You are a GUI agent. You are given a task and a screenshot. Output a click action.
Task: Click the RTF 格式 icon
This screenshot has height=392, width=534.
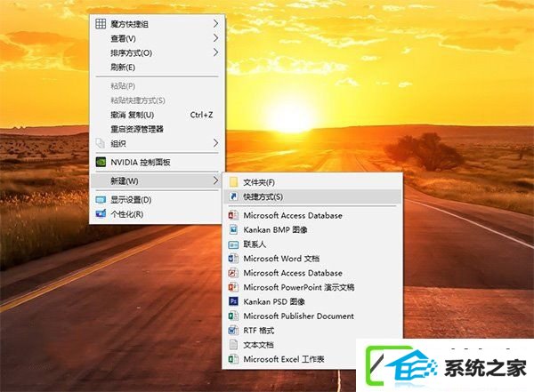[x=233, y=330]
